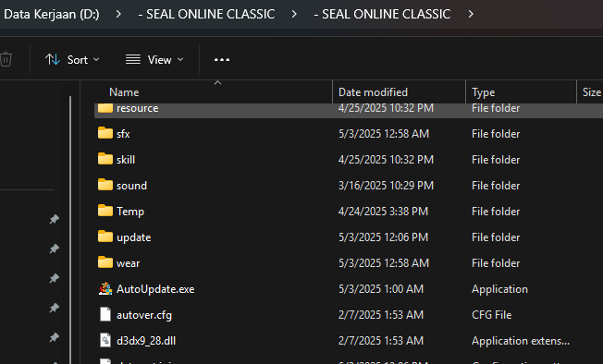Click the Temp folder icon

click(x=105, y=211)
